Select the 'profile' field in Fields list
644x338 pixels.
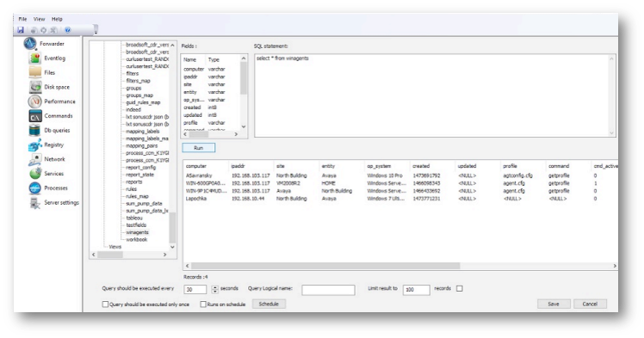point(190,123)
